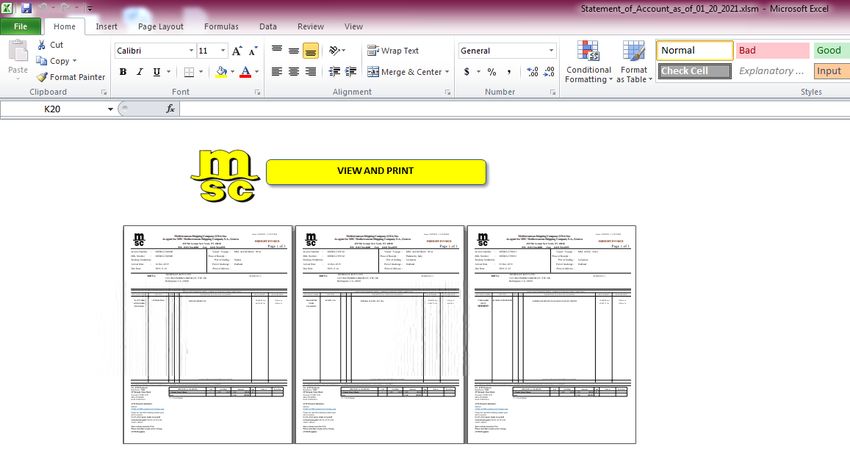The height and width of the screenshot is (469, 850).
Task: Switch to the Review tab
Action: 310,26
